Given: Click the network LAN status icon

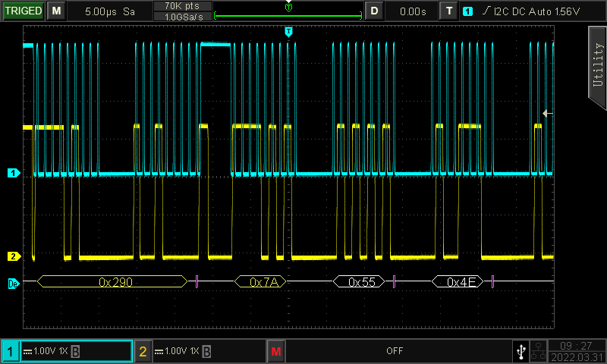Looking at the screenshot, I should pos(538,351).
